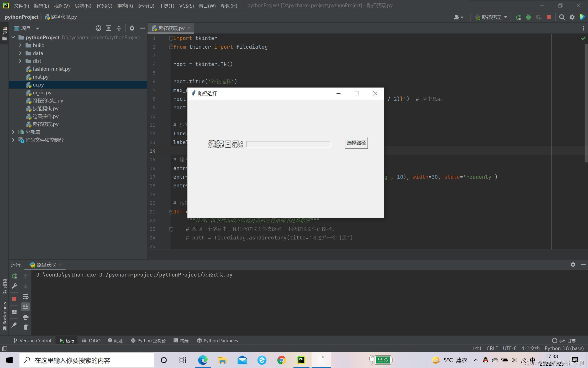
Task: Click the locate-file crosshair icon in project panel
Action: point(98,28)
